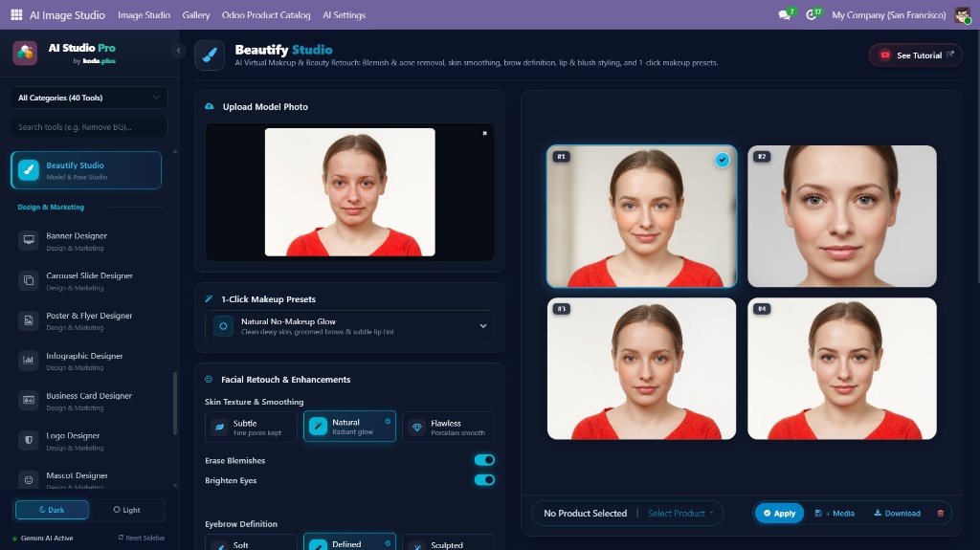
Task: Open All Categories (40 Tools) dropdown
Action: pos(89,98)
